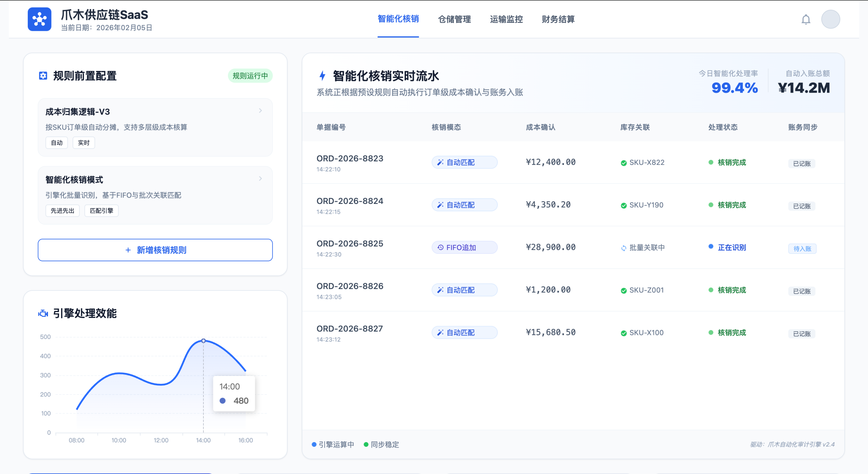Viewport: 868px width, 474px height.
Task: Open order row ORD-2026-8827
Action: [349, 329]
